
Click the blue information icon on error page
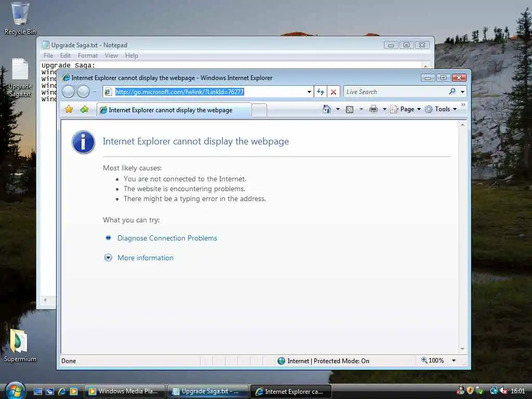83,142
